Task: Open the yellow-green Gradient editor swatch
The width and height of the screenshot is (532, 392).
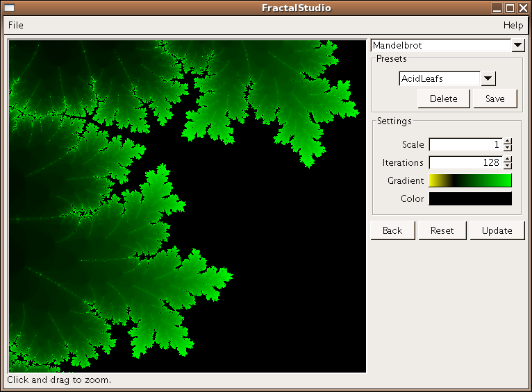Action: 470,181
